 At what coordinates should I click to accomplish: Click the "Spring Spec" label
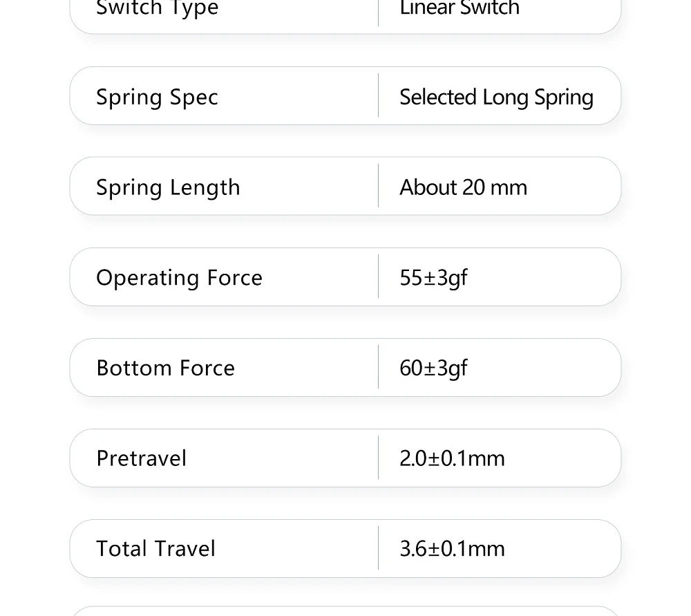(157, 97)
